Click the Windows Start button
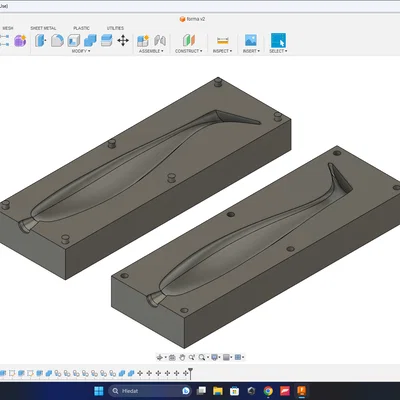The height and width of the screenshot is (400, 400). pyautogui.click(x=99, y=391)
